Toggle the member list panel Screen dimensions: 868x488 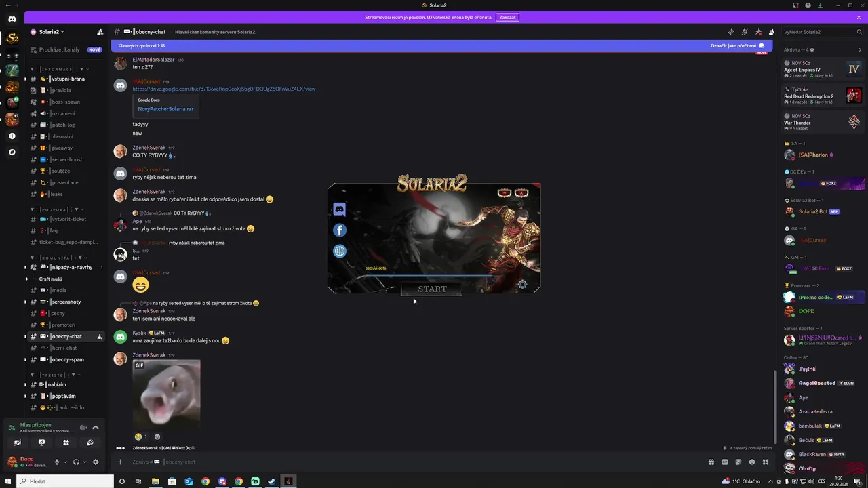pyautogui.click(x=772, y=32)
